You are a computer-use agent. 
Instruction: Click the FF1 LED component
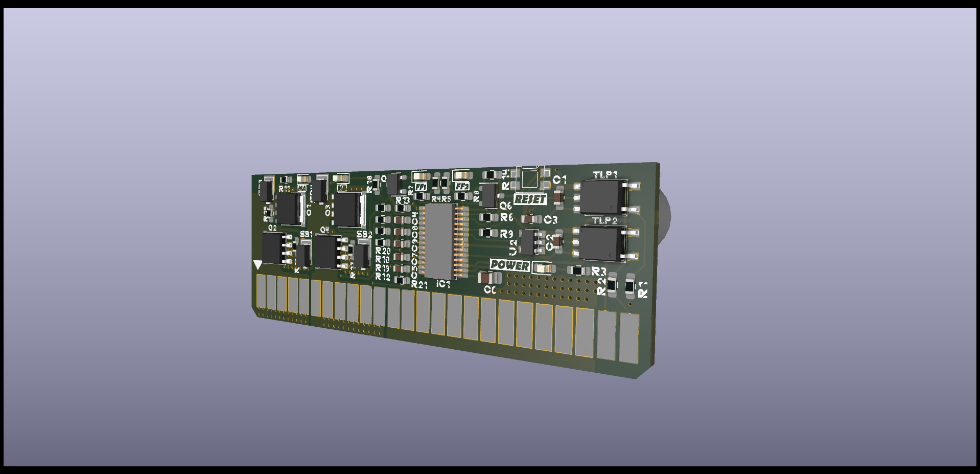[420, 177]
